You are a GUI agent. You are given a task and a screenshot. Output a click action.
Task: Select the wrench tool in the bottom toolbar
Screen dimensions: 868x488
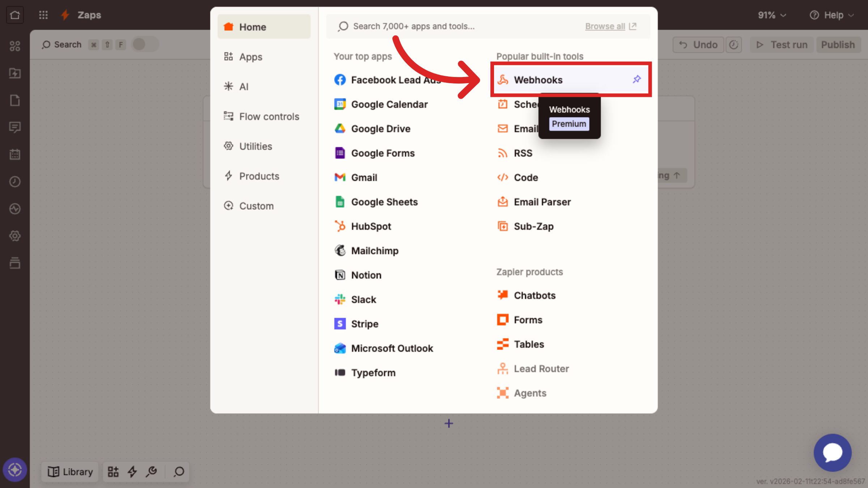pyautogui.click(x=152, y=472)
